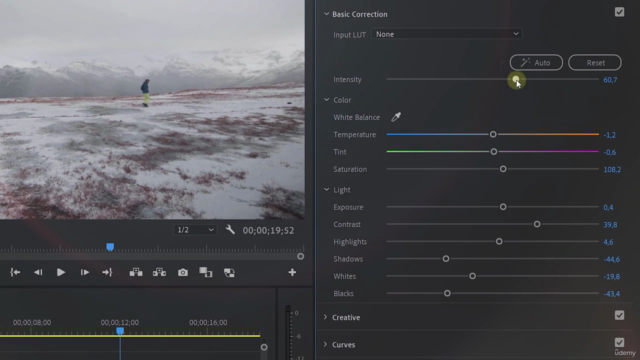640x360 pixels.
Task: Click the Shadows slider handle
Action: [x=446, y=259]
